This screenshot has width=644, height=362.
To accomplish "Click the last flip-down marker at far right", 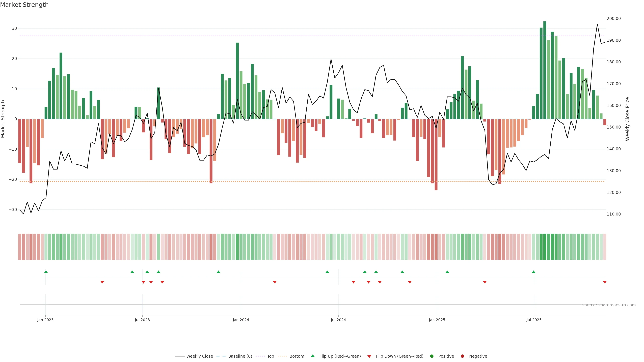I will tap(604, 282).
